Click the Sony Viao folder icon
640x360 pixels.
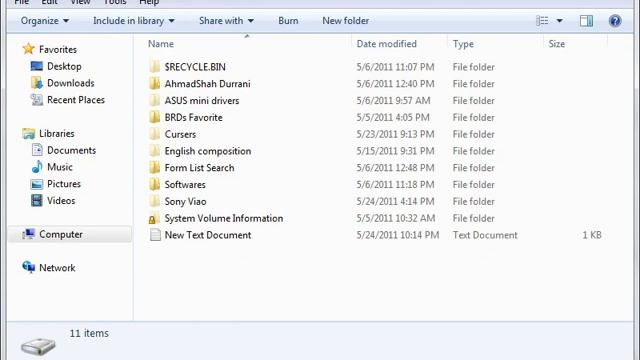(x=155, y=201)
